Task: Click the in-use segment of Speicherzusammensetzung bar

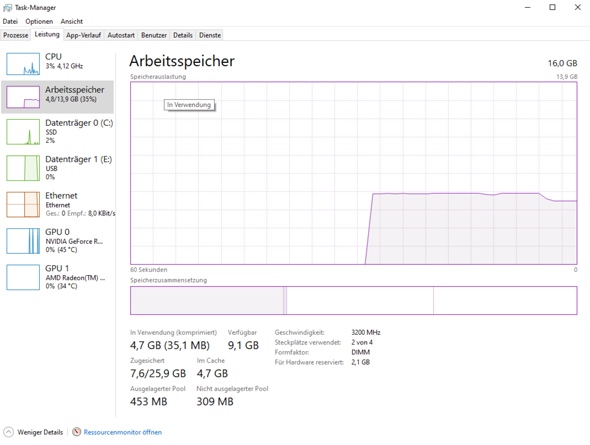Action: click(207, 300)
